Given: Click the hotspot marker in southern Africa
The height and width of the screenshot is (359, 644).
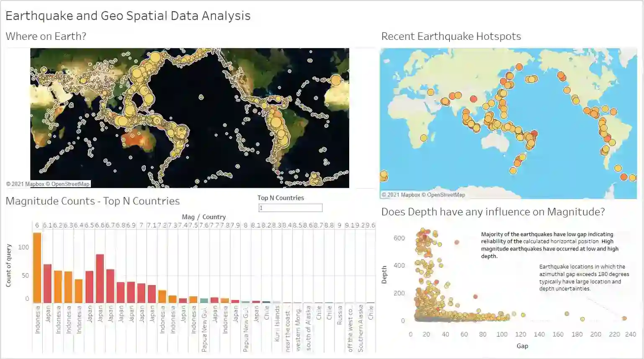Looking at the screenshot, I should (x=423, y=138).
